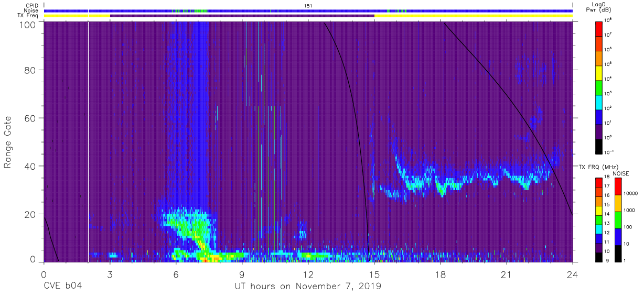The width and height of the screenshot is (644, 297).
Task: Click the y-axis tick label 40
Action: coord(30,166)
